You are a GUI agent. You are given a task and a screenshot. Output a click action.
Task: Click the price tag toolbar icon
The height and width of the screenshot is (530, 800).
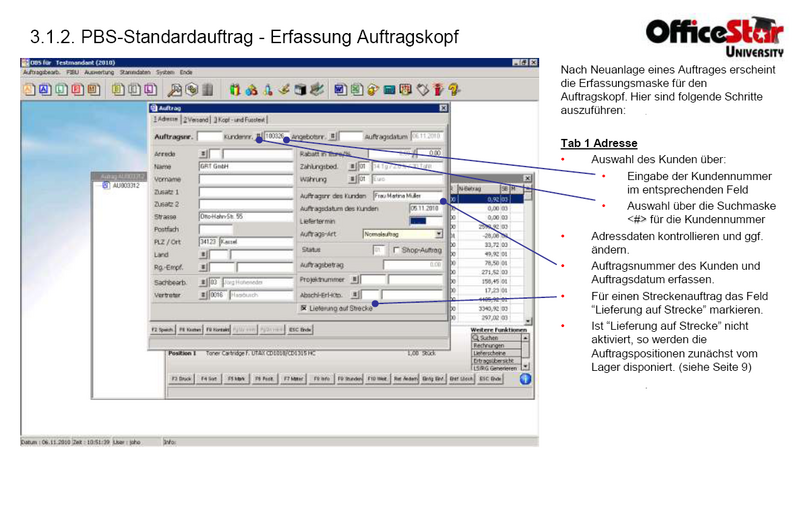coord(422,90)
